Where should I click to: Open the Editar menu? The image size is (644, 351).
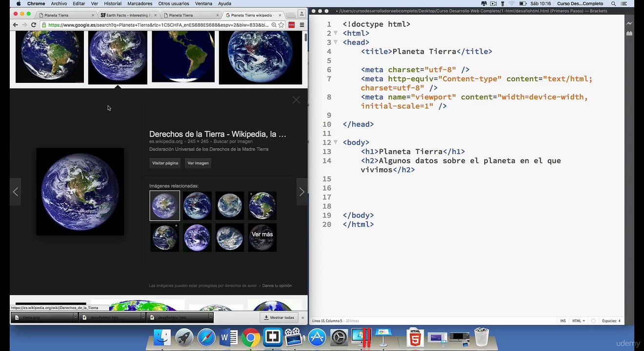(79, 3)
